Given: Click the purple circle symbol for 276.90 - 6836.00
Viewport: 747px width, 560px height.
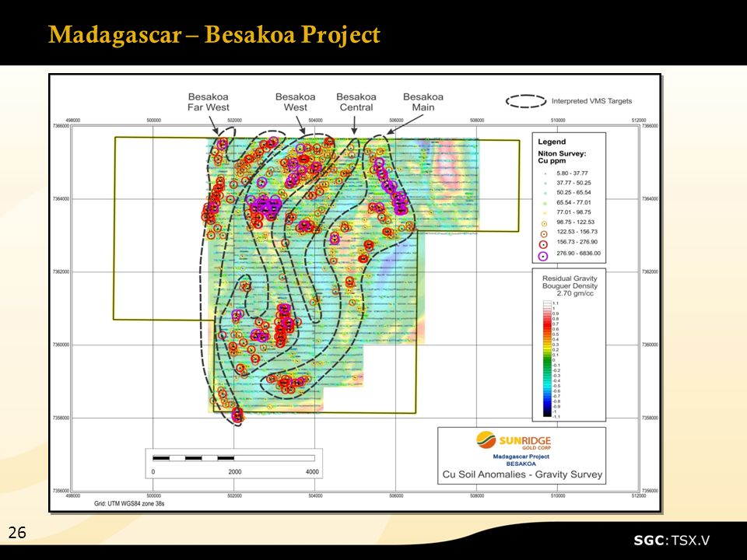Looking at the screenshot, I should tap(543, 256).
